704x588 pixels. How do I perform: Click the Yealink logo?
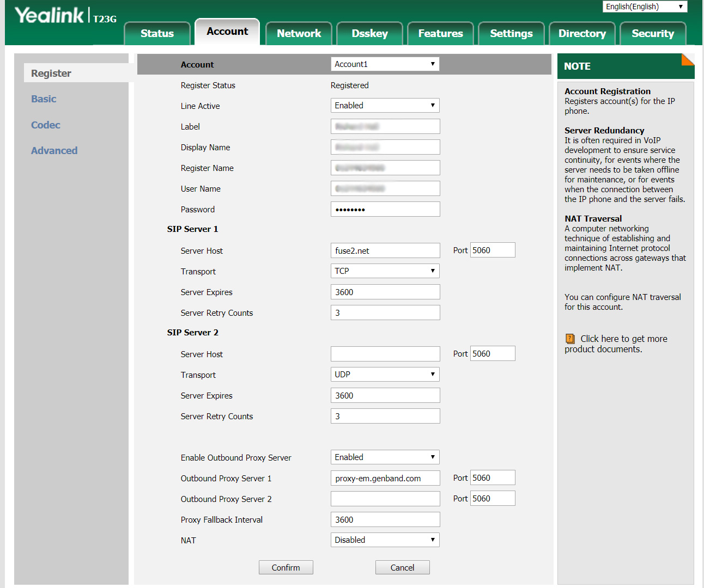click(50, 15)
